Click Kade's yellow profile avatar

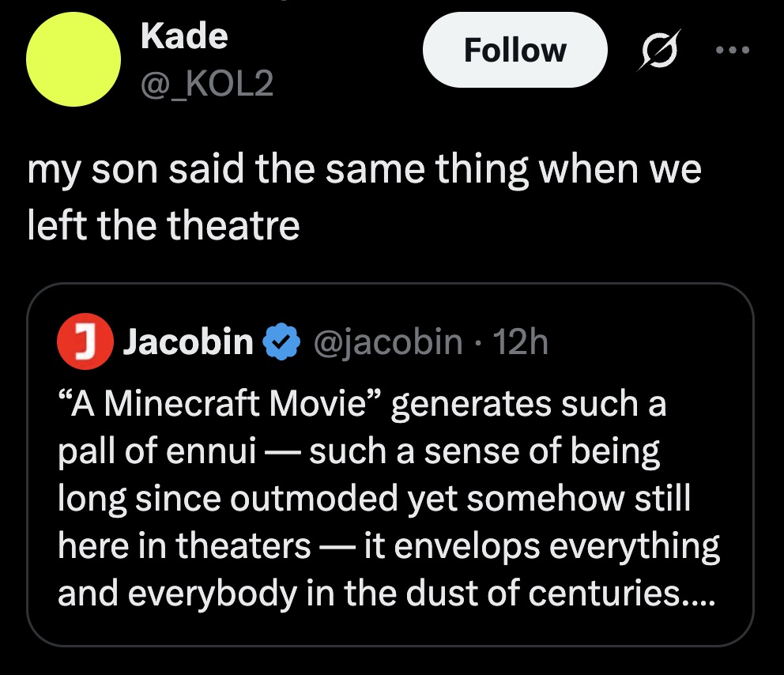(73, 59)
